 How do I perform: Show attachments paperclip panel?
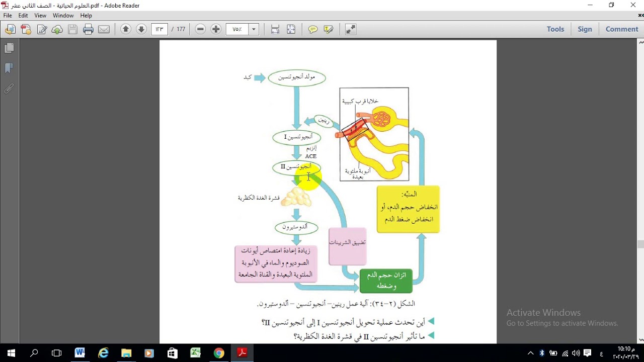pos(9,89)
